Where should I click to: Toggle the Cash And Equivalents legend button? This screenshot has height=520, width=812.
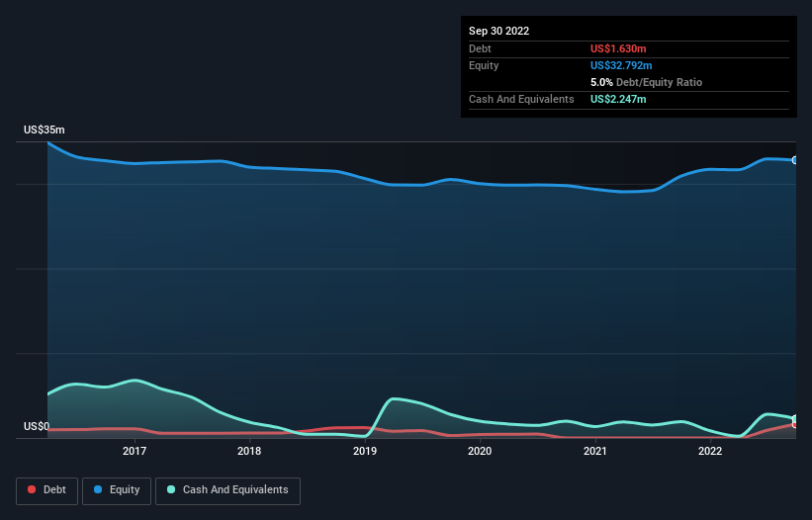[x=227, y=490]
